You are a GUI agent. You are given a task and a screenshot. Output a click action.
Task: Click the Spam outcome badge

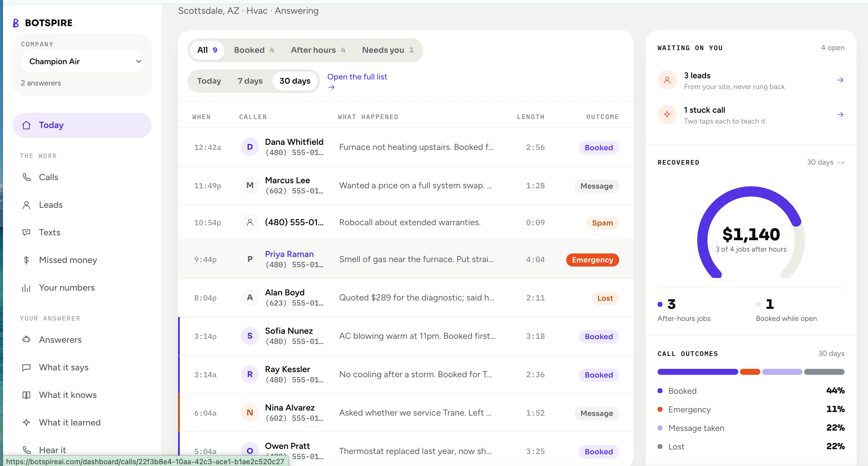tap(602, 223)
